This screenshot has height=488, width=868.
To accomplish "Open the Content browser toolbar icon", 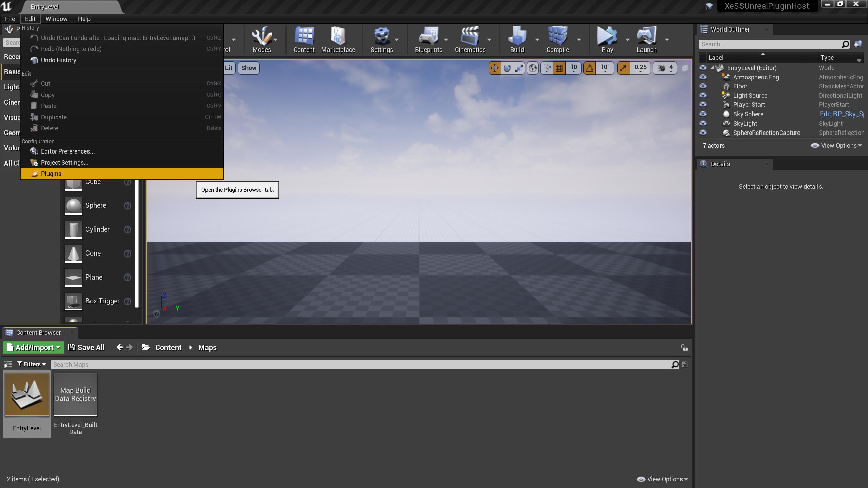I will point(304,40).
